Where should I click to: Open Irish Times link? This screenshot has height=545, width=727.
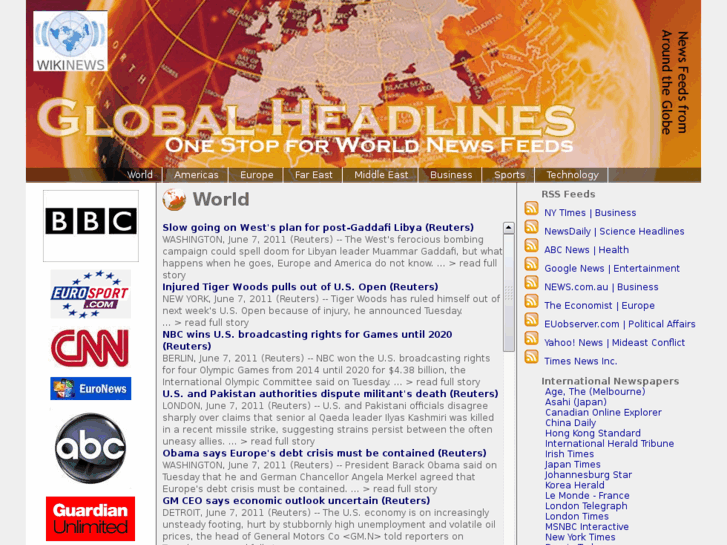(569, 454)
